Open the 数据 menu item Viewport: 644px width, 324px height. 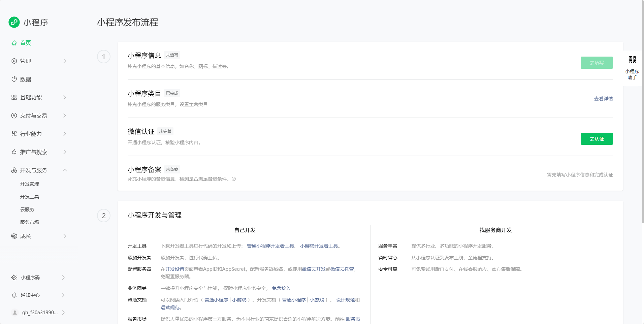point(26,79)
